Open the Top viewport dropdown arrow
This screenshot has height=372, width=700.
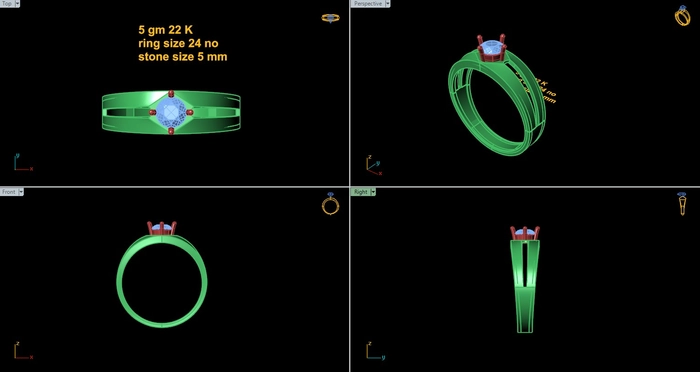point(17,3)
